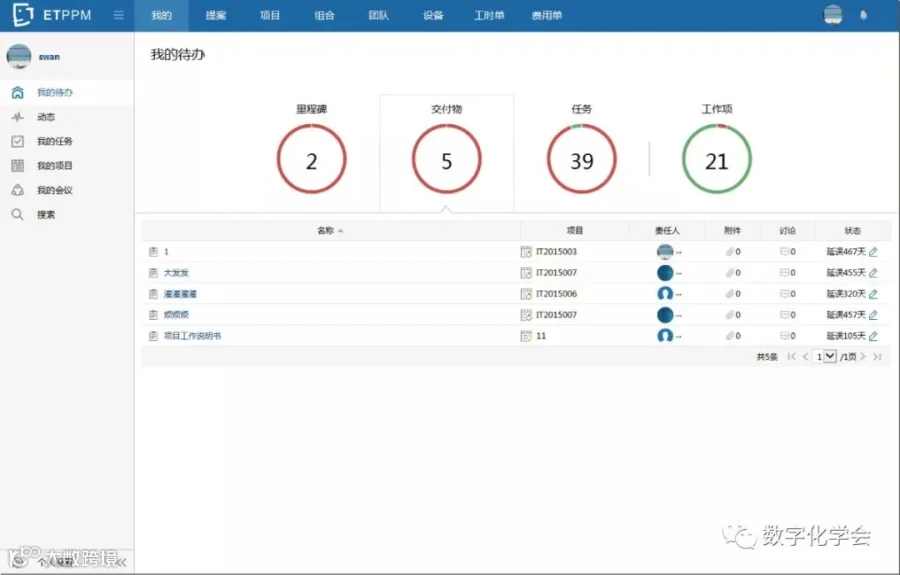Viewport: 900px width, 575px height.
Task: Edit status of row 延误455天
Action: tap(873, 273)
